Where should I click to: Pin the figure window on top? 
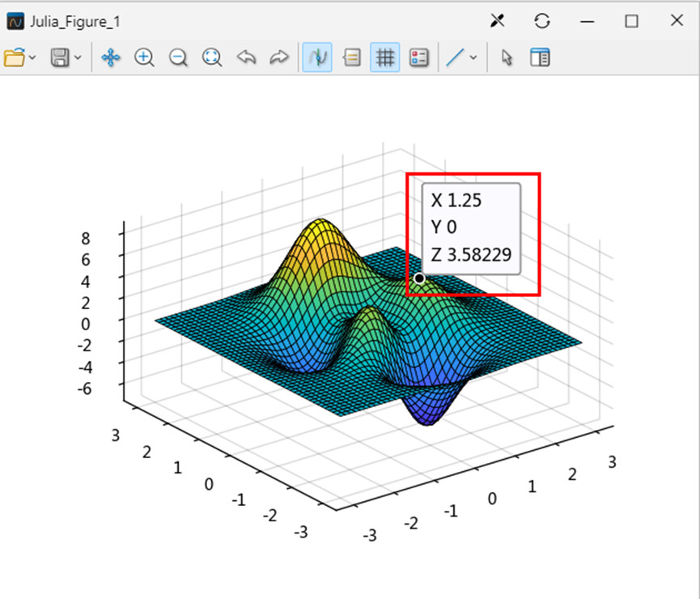pos(498,20)
